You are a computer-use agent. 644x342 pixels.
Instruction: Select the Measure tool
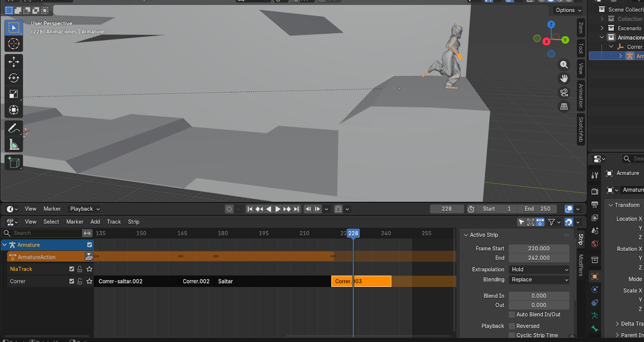pos(14,145)
